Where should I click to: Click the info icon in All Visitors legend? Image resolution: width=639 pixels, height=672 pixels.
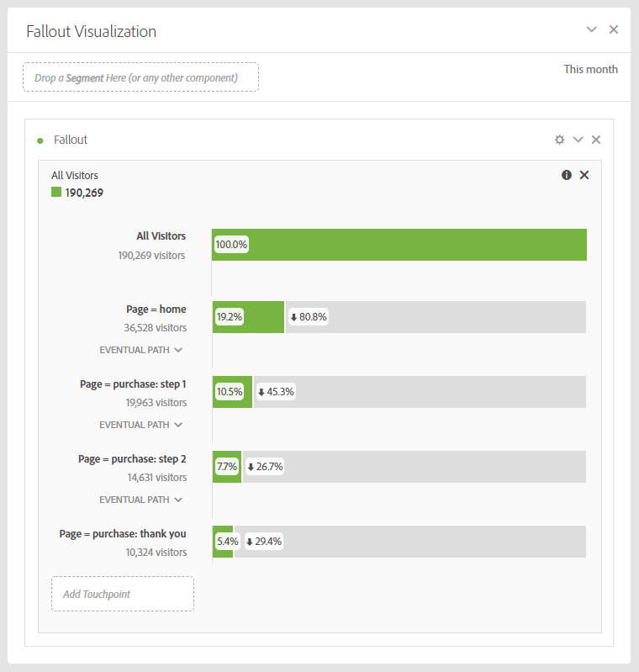567,175
